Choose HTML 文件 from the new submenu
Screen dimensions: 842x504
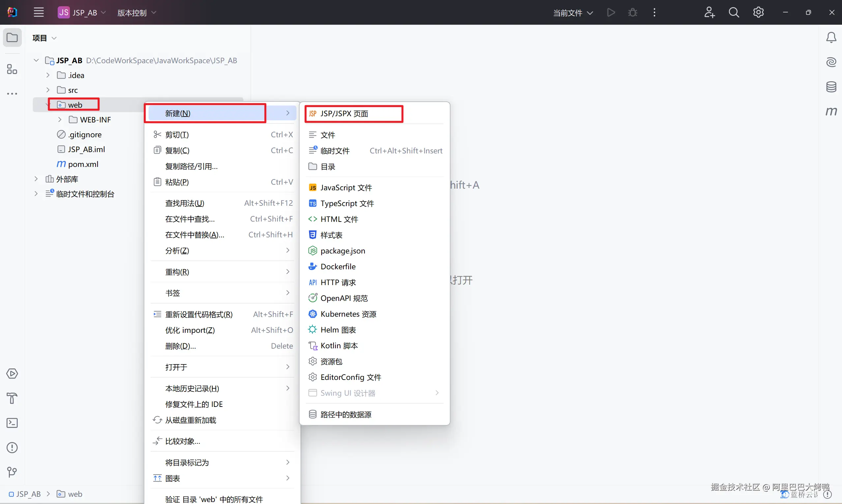point(339,219)
